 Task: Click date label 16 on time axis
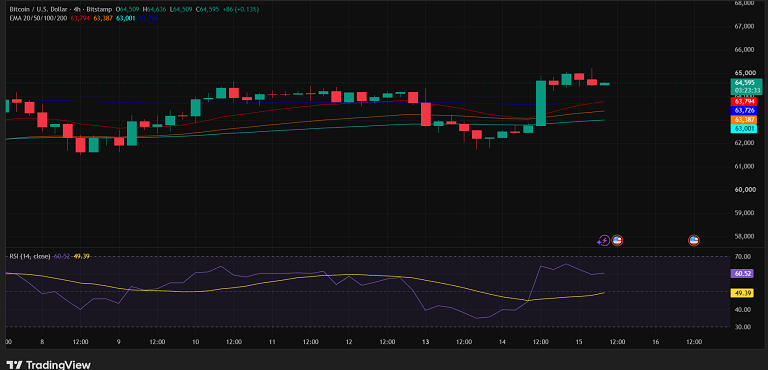click(655, 342)
